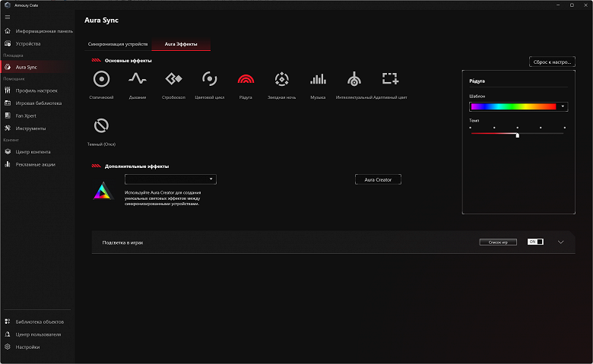
Task: Open Профиль настроек sidebar icon
Action: point(8,90)
